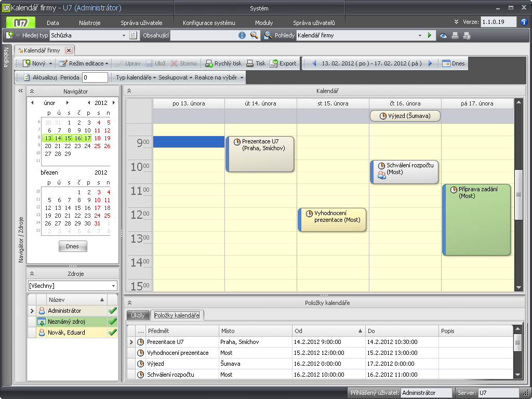Open the Seskupovat dropdown
The width and height of the screenshot is (532, 399).
176,77
